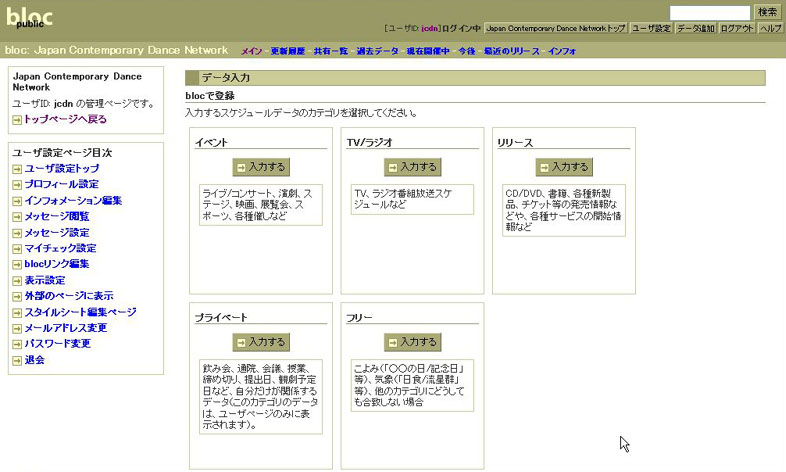Open the メッセージ閲覧 sidebar link
Screen dimensions: 786x472
point(57,216)
